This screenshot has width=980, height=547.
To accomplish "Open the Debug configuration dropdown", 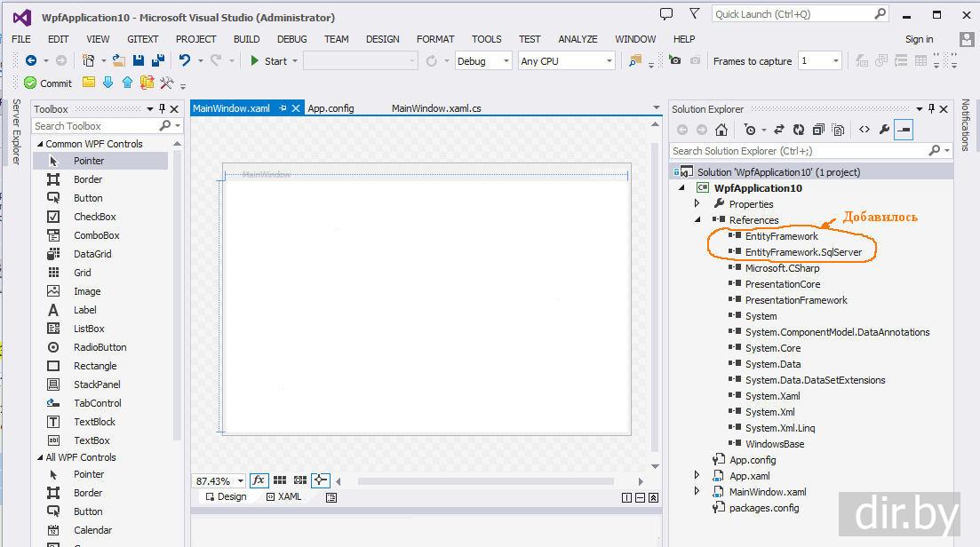I will 482,61.
